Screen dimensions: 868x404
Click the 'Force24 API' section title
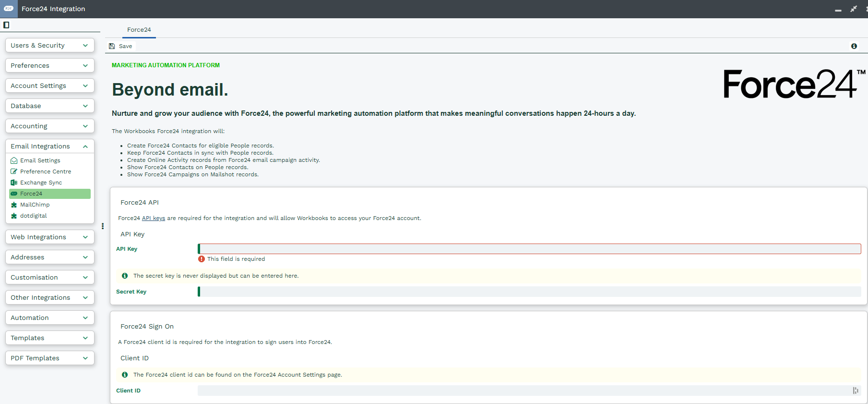[140, 203]
